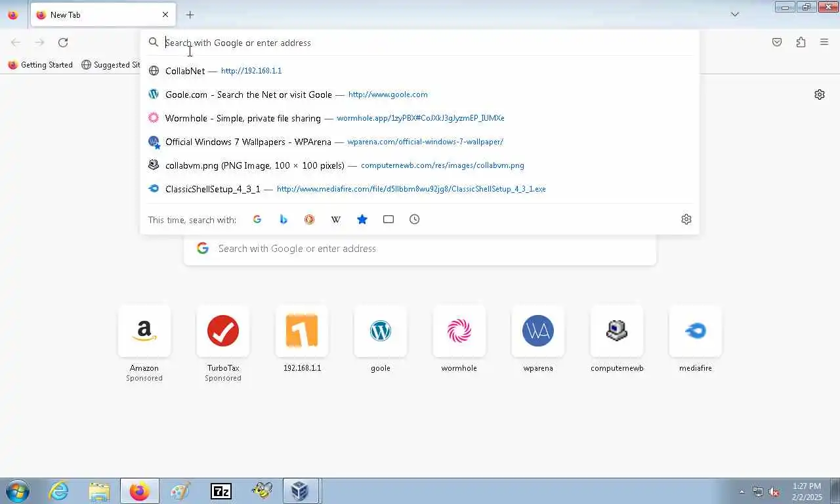Select the CollabNet 192.168.1.1 suggestion
The width and height of the screenshot is (840, 504).
[419, 71]
